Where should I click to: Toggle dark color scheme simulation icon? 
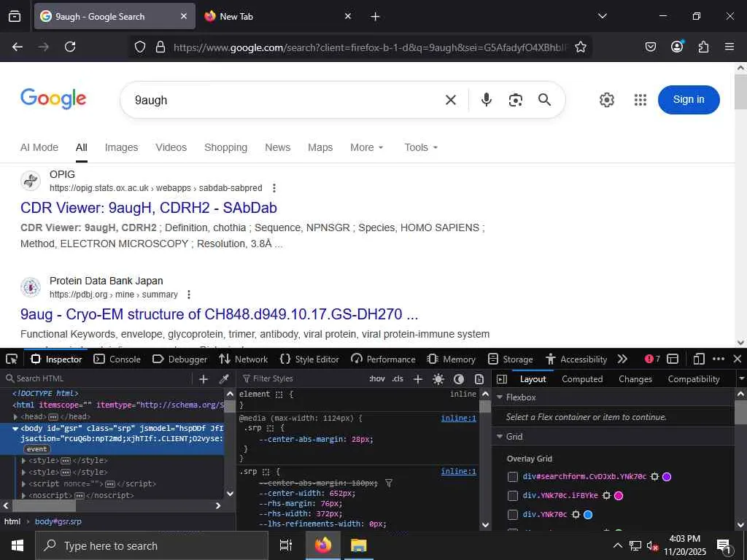(459, 379)
